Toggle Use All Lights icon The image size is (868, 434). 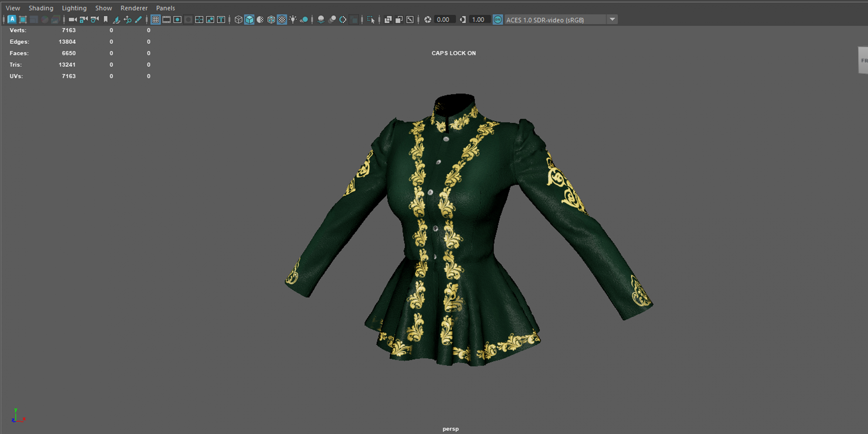pyautogui.click(x=293, y=19)
